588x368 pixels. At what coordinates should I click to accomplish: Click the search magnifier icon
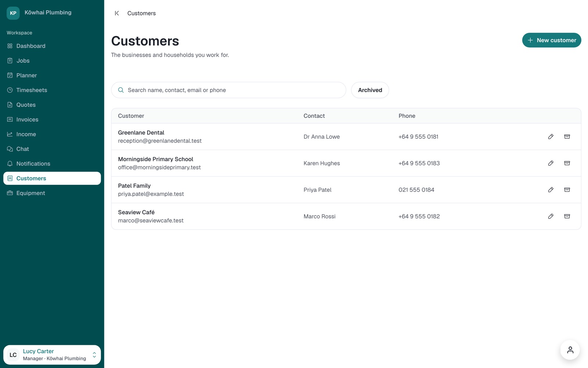coord(121,90)
